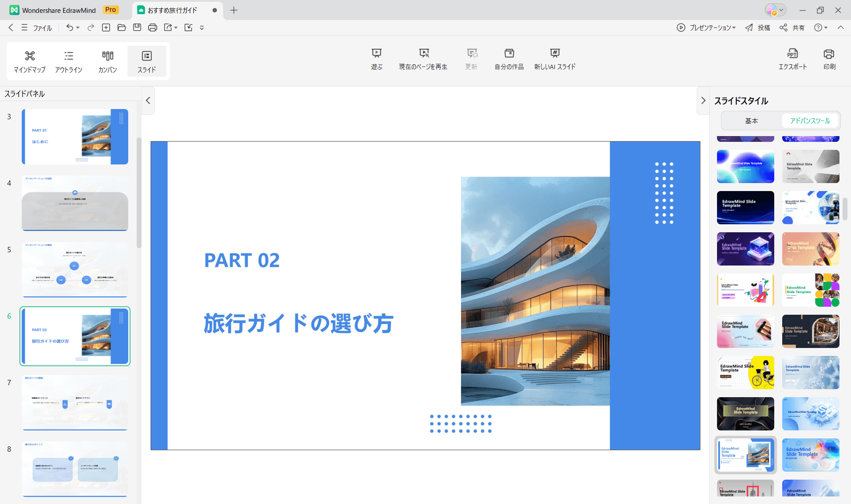Switch to the 基本 slide style tab
851x504 pixels.
[x=752, y=121]
